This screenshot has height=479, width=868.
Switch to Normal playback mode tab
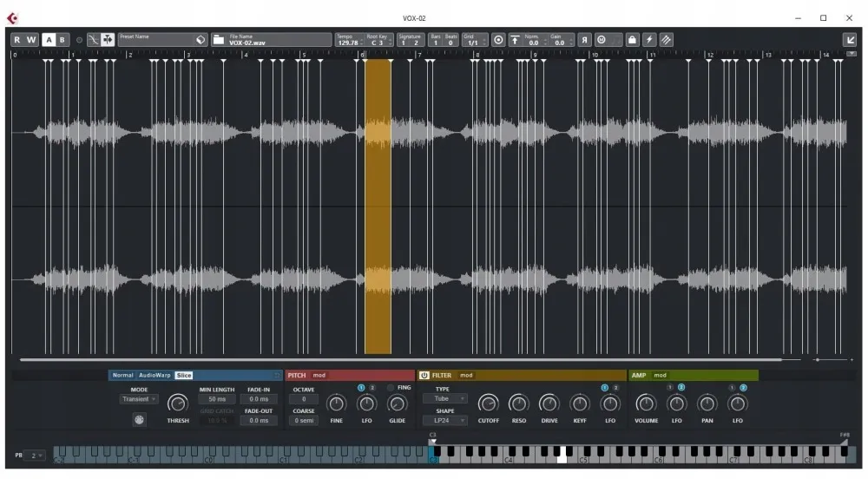point(123,375)
